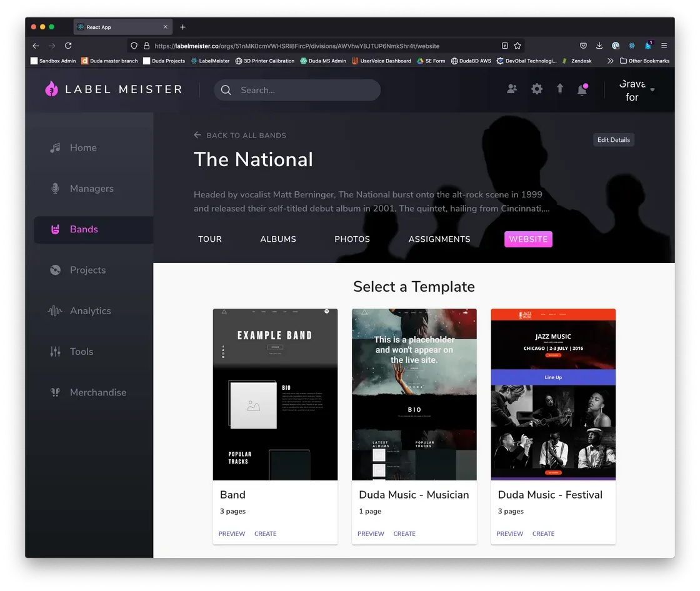The width and height of the screenshot is (700, 591).
Task: Open Analytics from the sidebar
Action: click(x=90, y=311)
